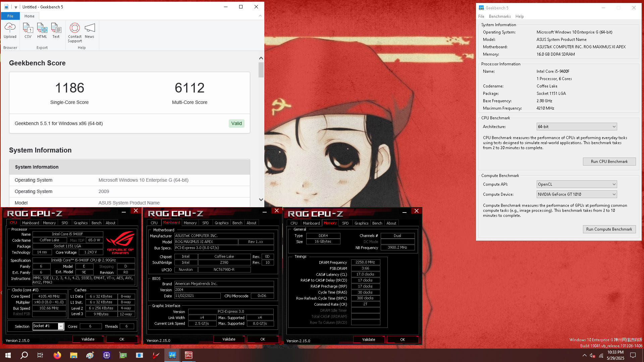Open the Paint palette taskbar icon
Image resolution: width=644 pixels, height=362 pixels.
90,355
